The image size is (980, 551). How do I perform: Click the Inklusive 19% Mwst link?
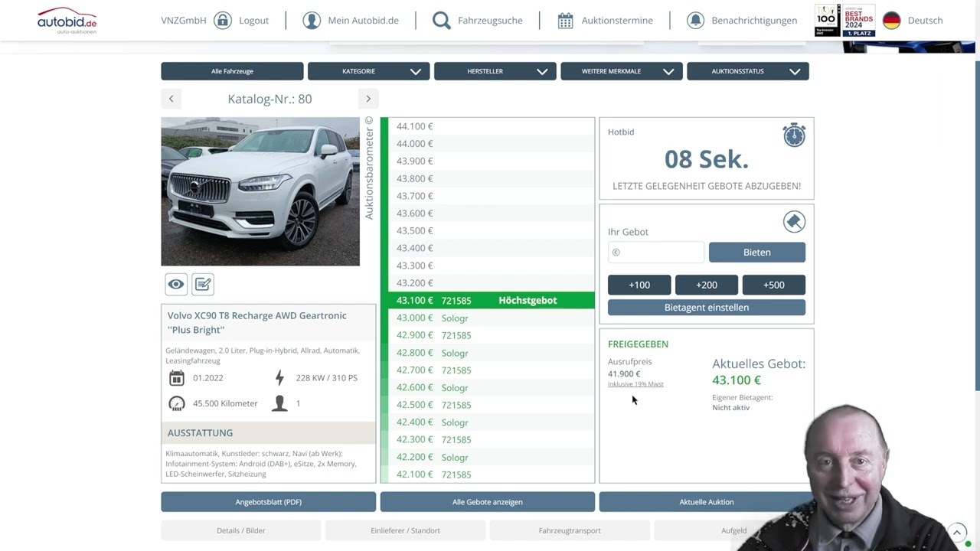[x=635, y=384]
